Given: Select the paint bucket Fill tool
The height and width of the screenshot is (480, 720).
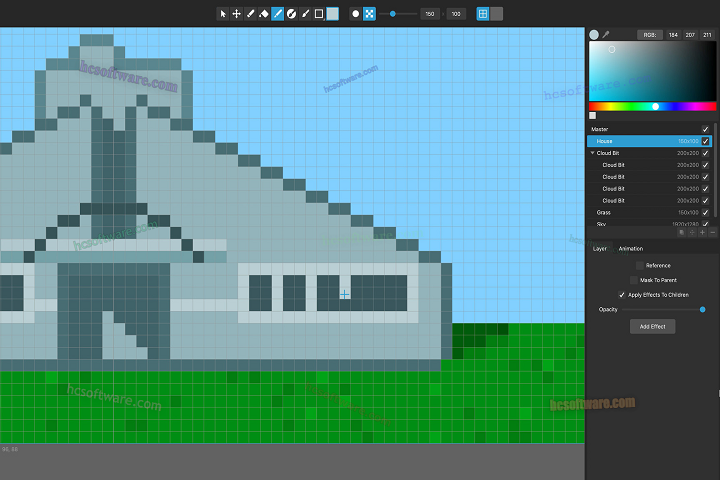Looking at the screenshot, I should pos(264,14).
